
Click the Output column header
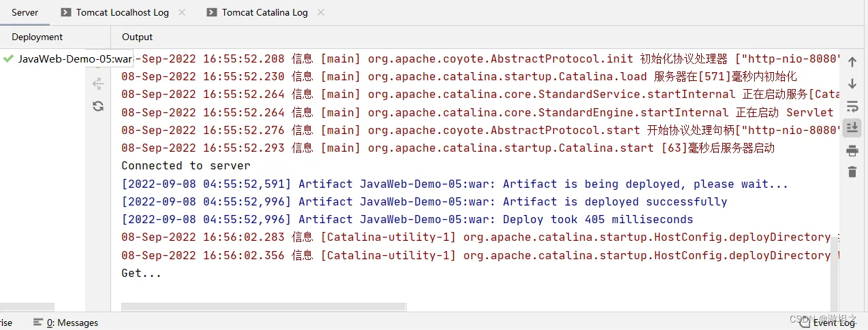click(137, 37)
